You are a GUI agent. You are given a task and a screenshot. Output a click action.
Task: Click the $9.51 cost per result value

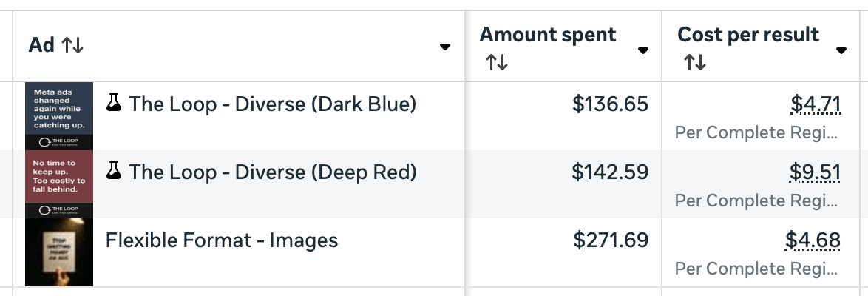(x=816, y=173)
